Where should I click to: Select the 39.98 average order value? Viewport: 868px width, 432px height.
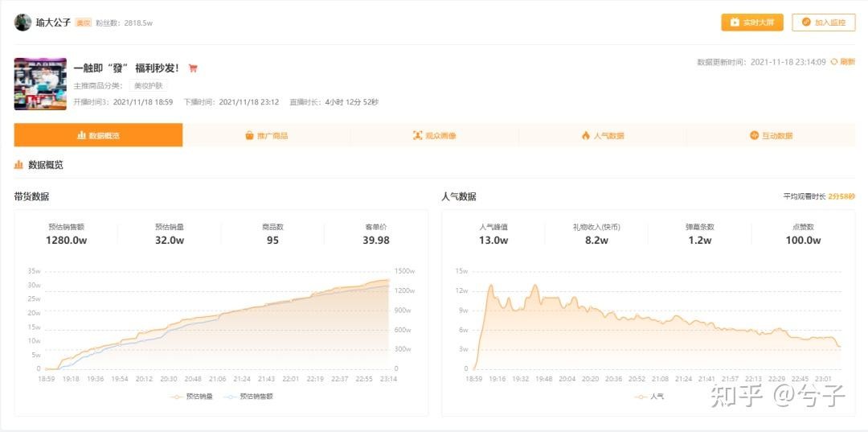pyautogui.click(x=376, y=241)
